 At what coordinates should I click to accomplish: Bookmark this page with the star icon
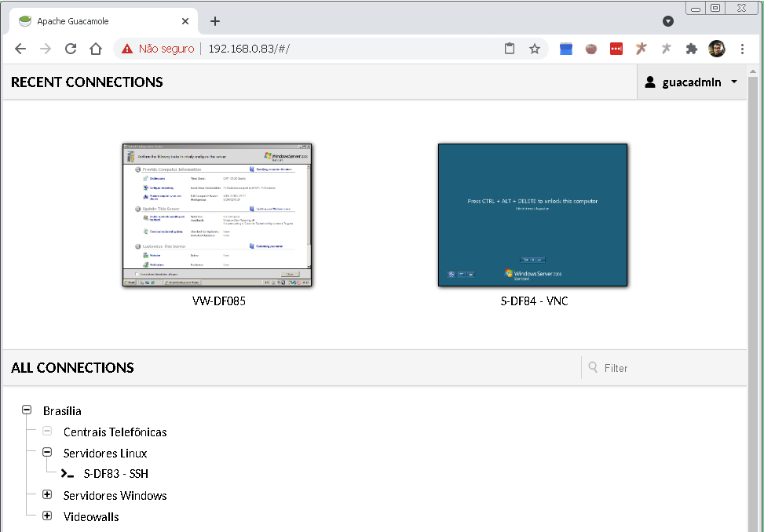point(535,49)
